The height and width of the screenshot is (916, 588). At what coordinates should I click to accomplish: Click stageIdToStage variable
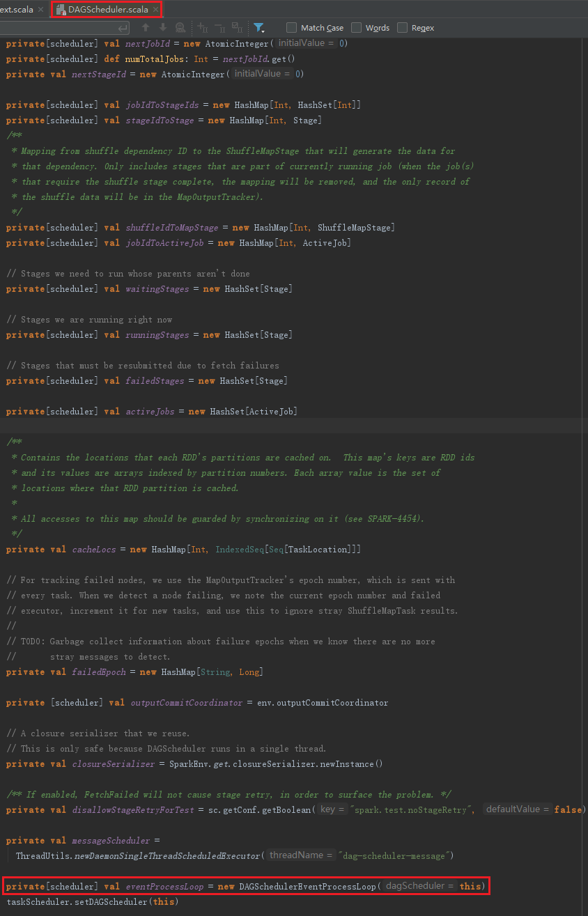click(160, 120)
